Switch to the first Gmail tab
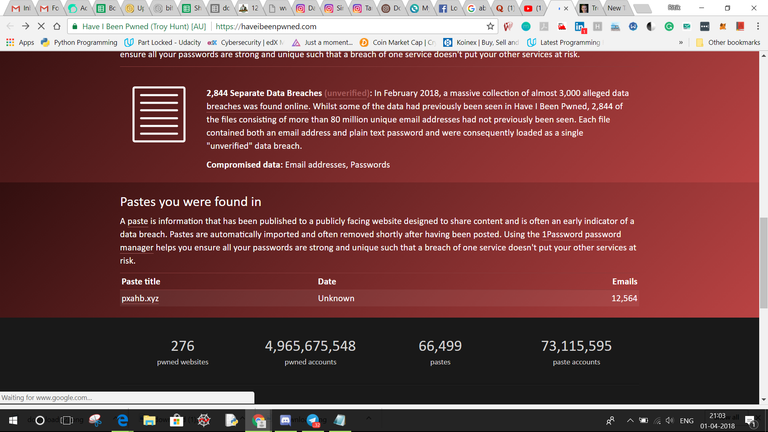This screenshot has height=432, width=768. coord(21,8)
